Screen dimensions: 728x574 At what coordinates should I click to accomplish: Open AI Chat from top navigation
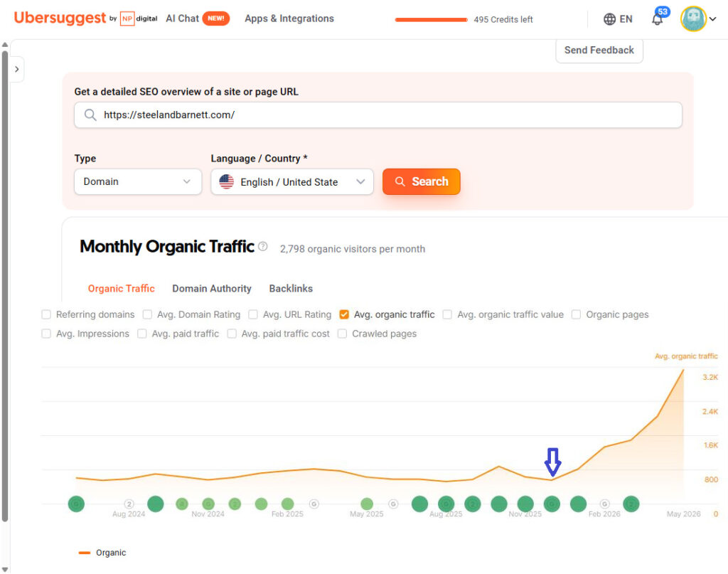coord(183,18)
